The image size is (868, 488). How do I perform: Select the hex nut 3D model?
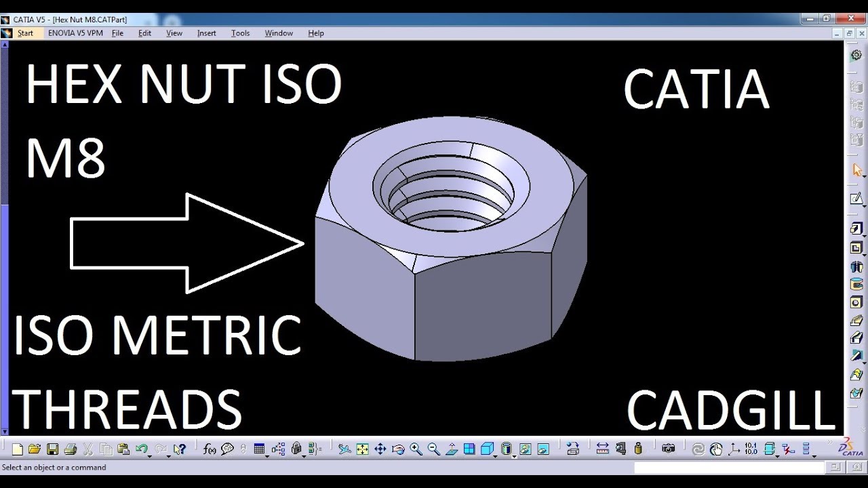click(451, 237)
